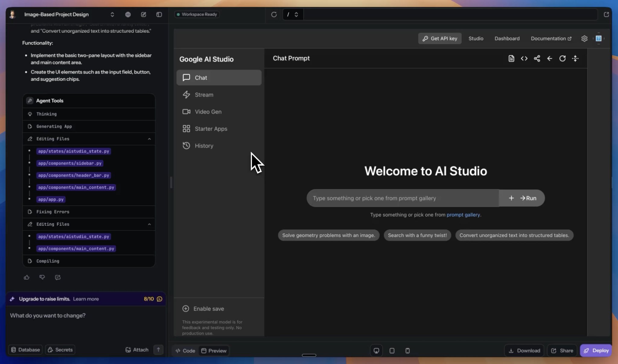618x364 pixels.
Task: Open app/components/header_bar.py file chip
Action: tap(74, 175)
